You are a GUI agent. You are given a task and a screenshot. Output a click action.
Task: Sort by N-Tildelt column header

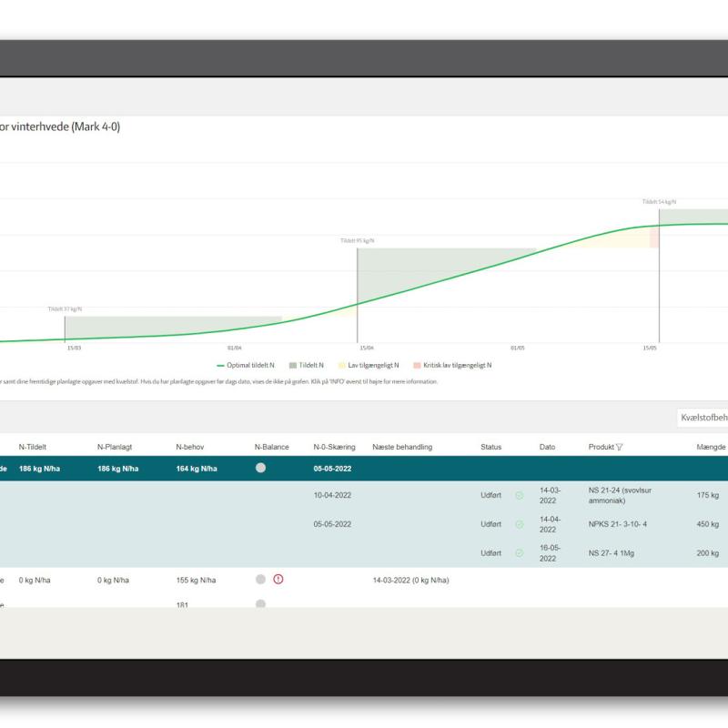pyautogui.click(x=33, y=447)
